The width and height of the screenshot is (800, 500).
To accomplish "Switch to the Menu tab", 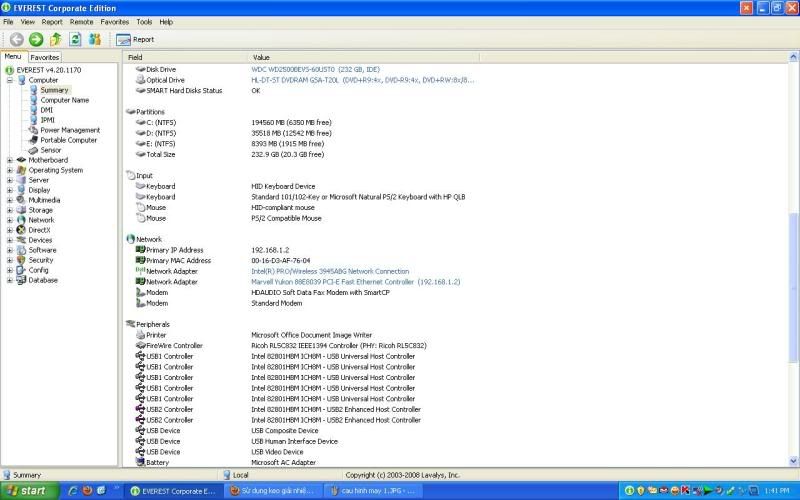I will (x=13, y=57).
